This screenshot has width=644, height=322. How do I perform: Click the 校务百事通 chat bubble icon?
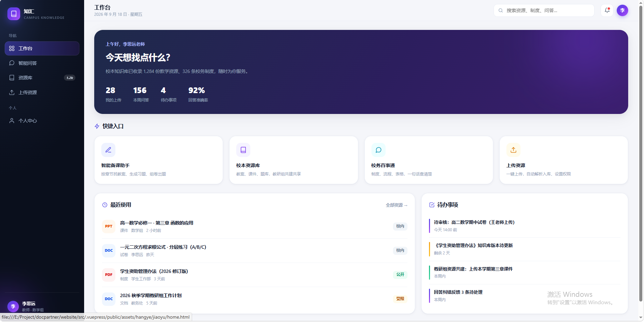coord(379,150)
